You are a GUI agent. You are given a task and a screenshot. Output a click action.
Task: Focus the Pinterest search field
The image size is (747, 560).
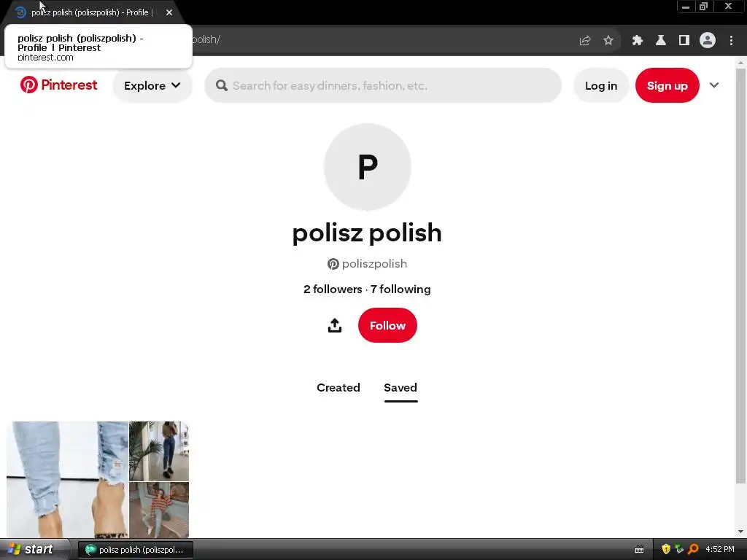click(383, 86)
